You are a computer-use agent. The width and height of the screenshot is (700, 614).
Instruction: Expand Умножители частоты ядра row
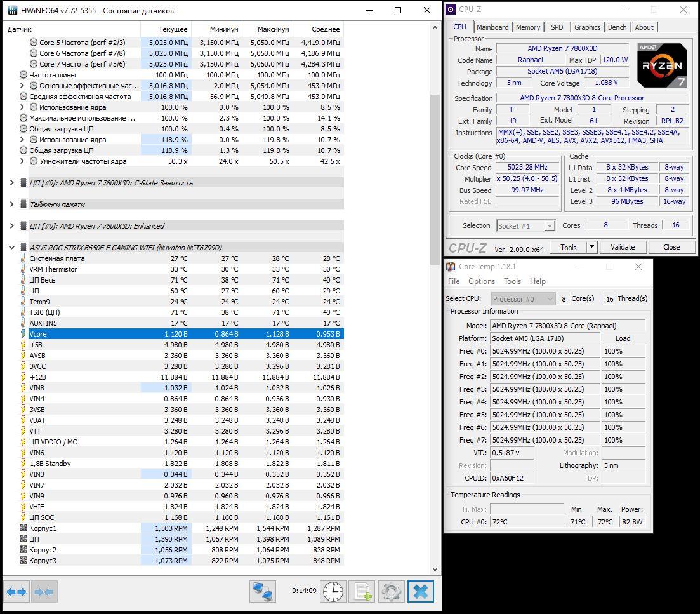tap(22, 161)
